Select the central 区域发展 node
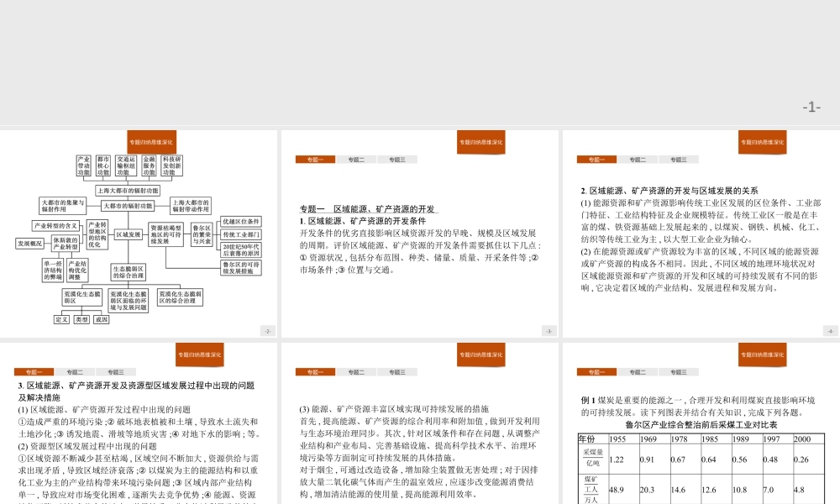The width and height of the screenshot is (840, 504). (127, 234)
